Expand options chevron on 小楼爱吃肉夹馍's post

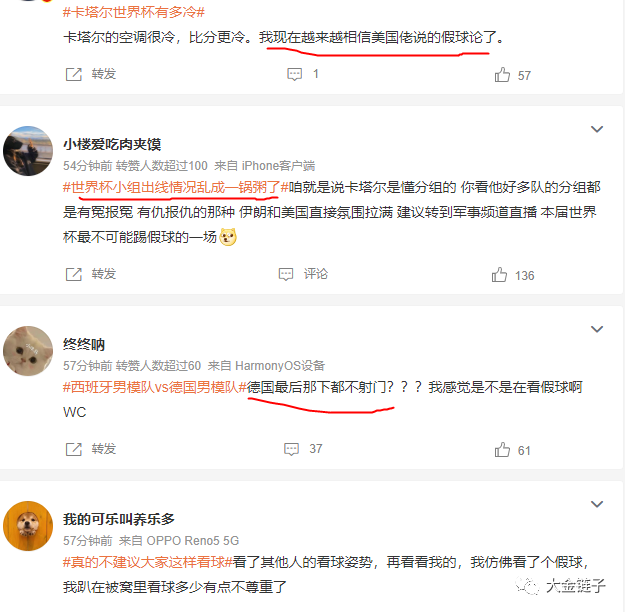[597, 129]
